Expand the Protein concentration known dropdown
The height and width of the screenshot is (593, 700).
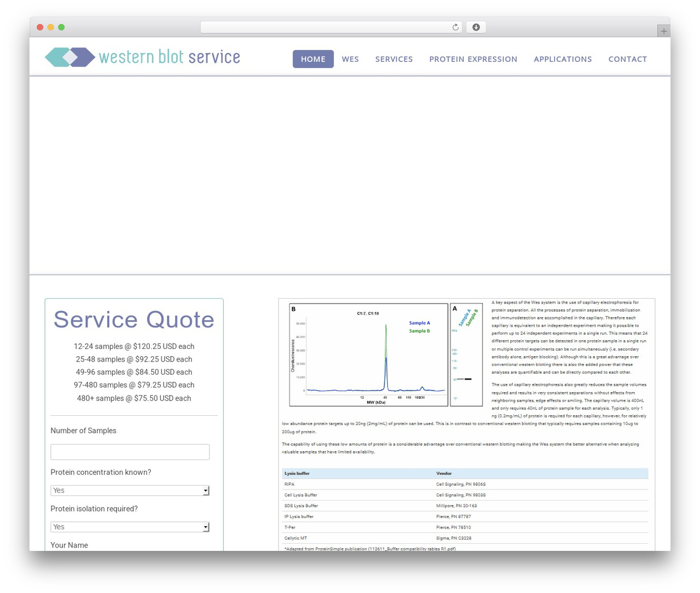(130, 490)
